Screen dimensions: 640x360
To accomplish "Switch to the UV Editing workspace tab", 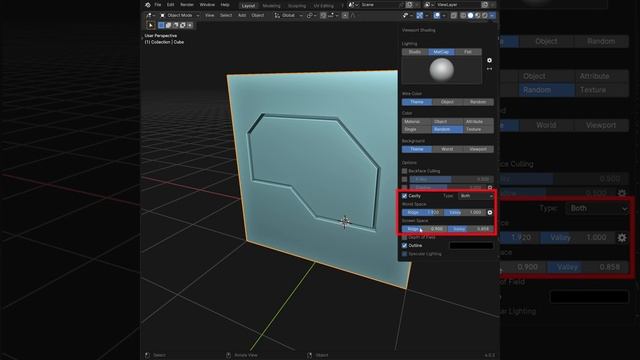I will point(324,6).
